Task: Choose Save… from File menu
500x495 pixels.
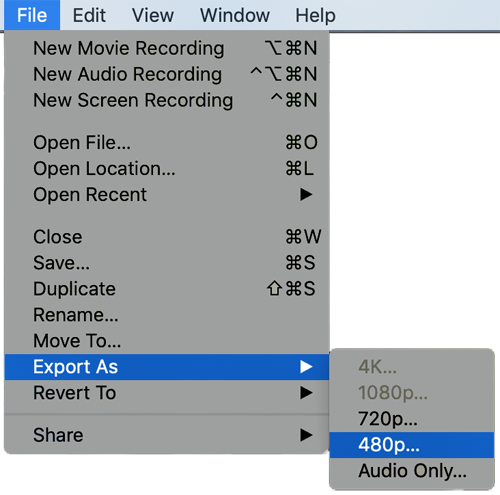Action: (x=167, y=263)
